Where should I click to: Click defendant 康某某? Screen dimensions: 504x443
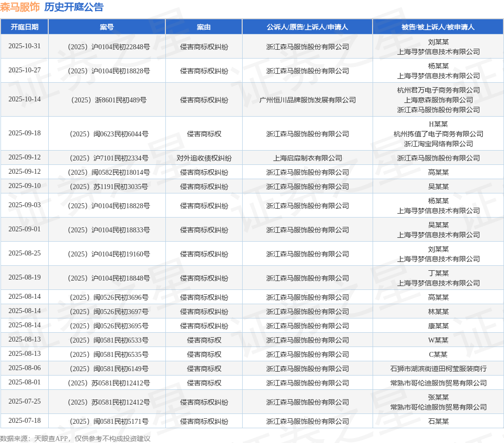pyautogui.click(x=438, y=326)
